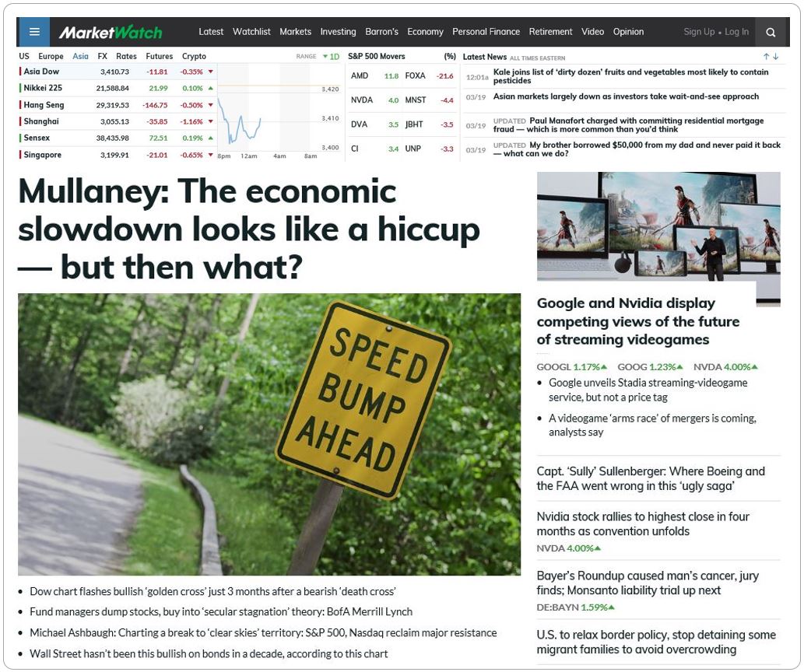
Task: Click the Google Stadia presentation image
Action: [658, 227]
